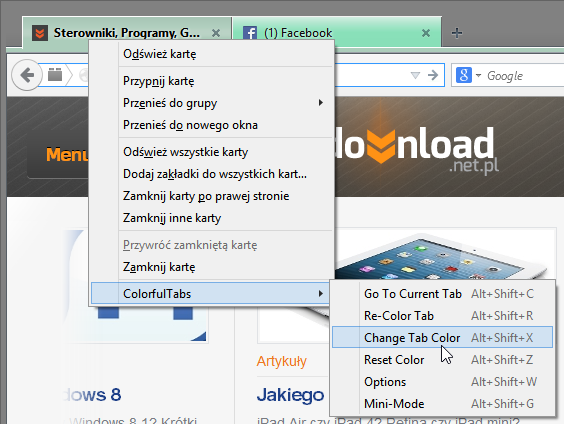Expand the ColorfulTabs submenu
564x424 pixels.
pos(210,293)
